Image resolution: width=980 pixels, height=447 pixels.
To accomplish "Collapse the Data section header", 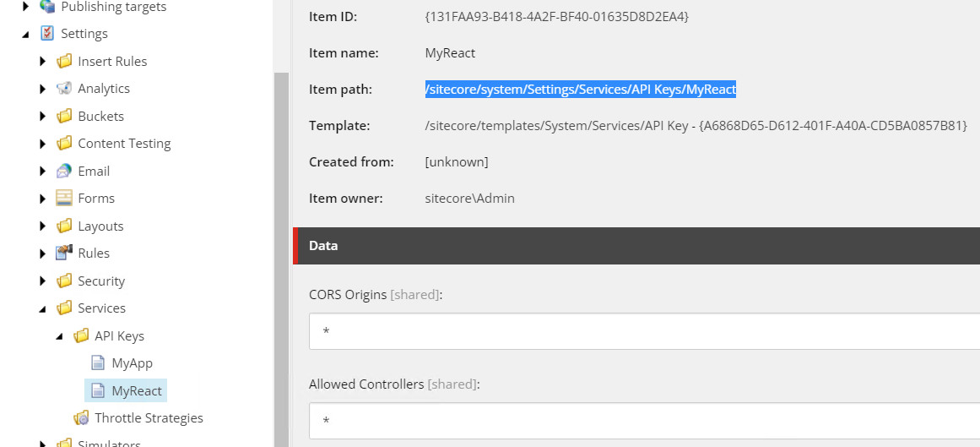I will 636,246.
